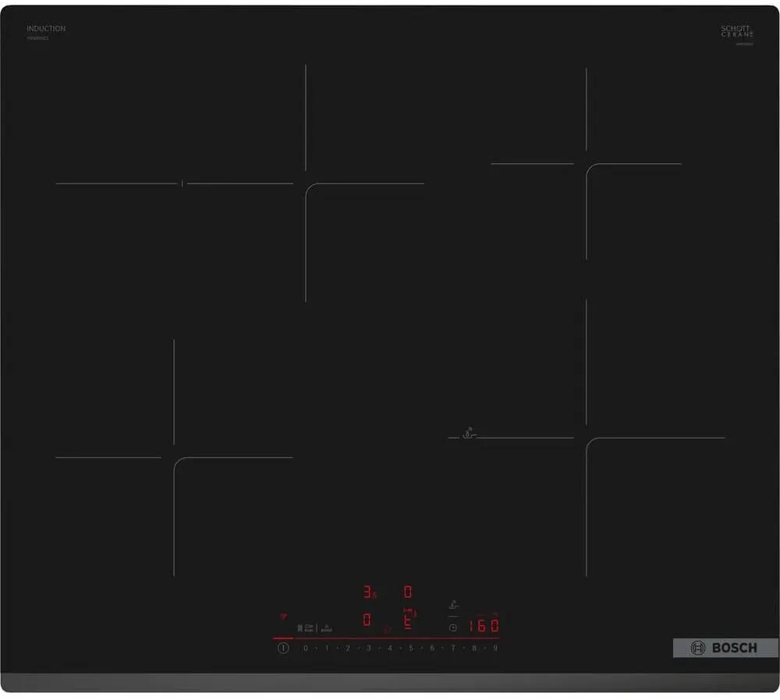780x700 pixels.
Task: Tap the frying sensor symbol on the hob surface
Action: (468, 434)
